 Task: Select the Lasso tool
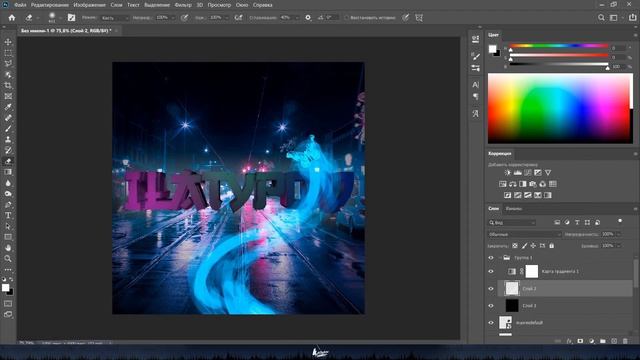coord(8,64)
